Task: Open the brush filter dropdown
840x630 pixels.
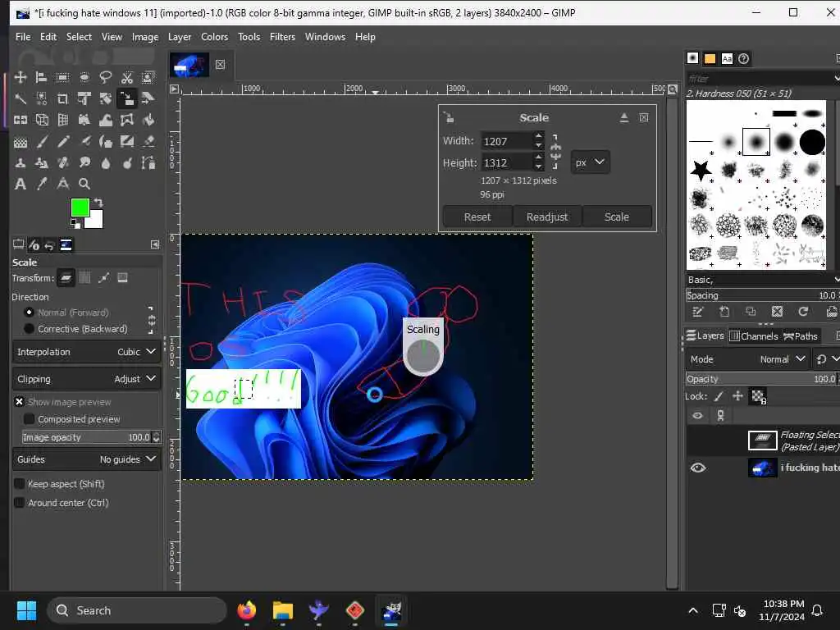Action: 837,79
